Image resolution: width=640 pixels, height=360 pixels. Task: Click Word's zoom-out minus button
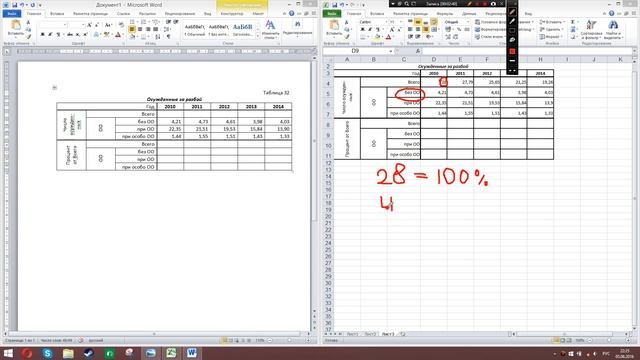(x=270, y=340)
